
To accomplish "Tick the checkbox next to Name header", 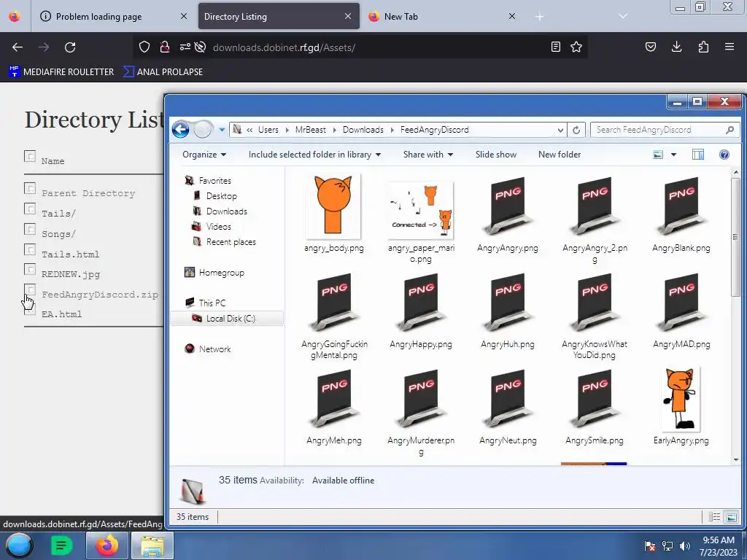I will (30, 156).
